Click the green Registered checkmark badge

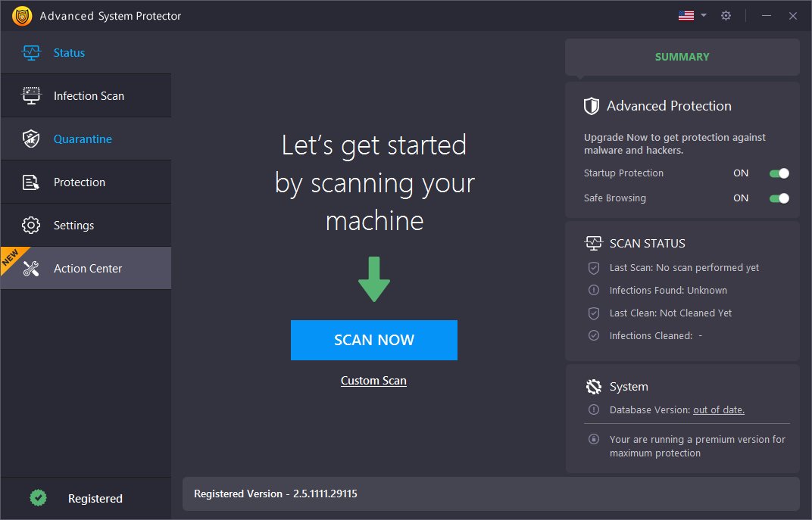click(38, 498)
